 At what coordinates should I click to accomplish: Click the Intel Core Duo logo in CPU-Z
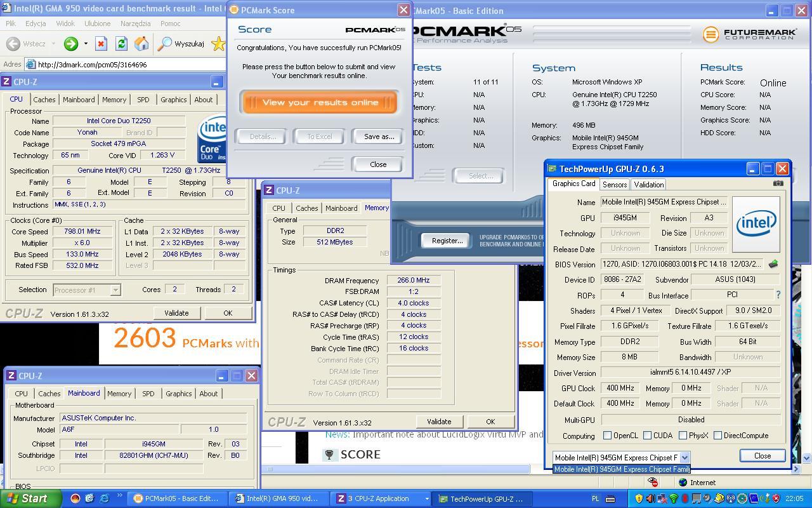point(213,138)
